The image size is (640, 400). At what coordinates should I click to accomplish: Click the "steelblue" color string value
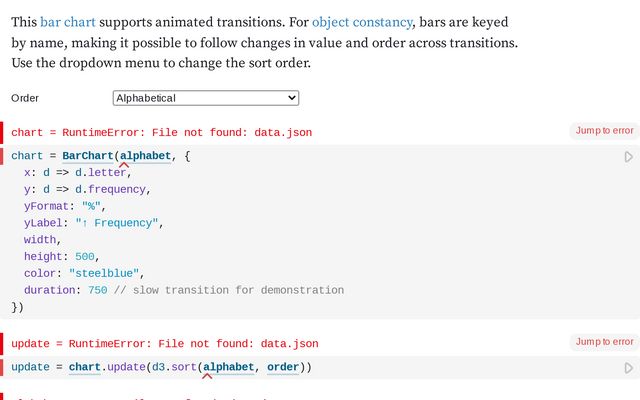(x=106, y=273)
